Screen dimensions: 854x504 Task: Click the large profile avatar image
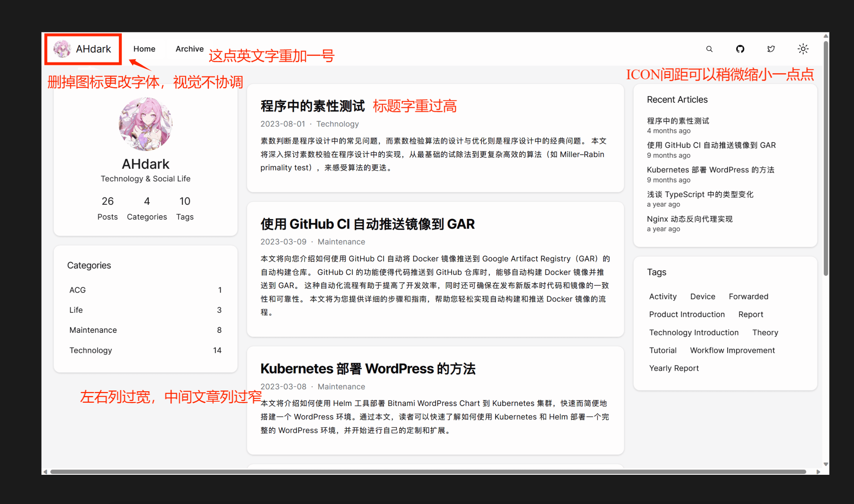click(x=146, y=124)
